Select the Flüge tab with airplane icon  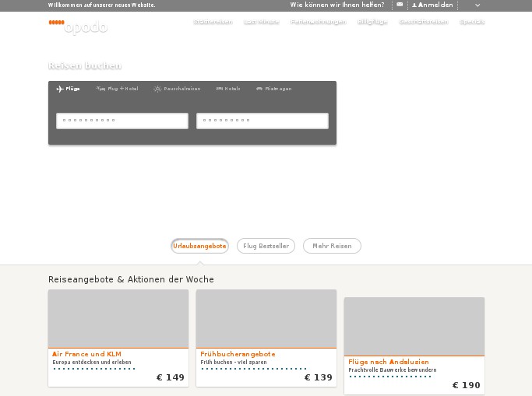click(x=68, y=89)
